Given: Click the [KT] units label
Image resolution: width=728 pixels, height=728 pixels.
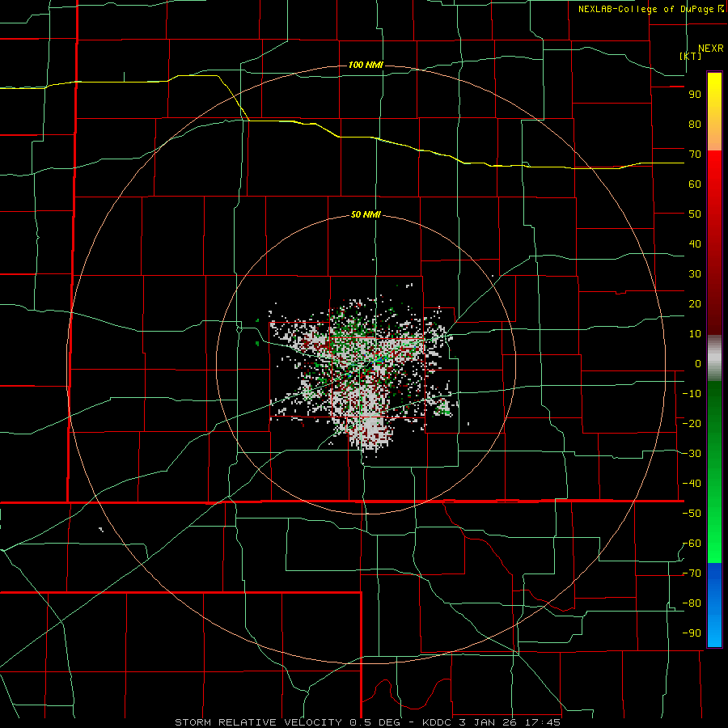Looking at the screenshot, I should coord(691,56).
